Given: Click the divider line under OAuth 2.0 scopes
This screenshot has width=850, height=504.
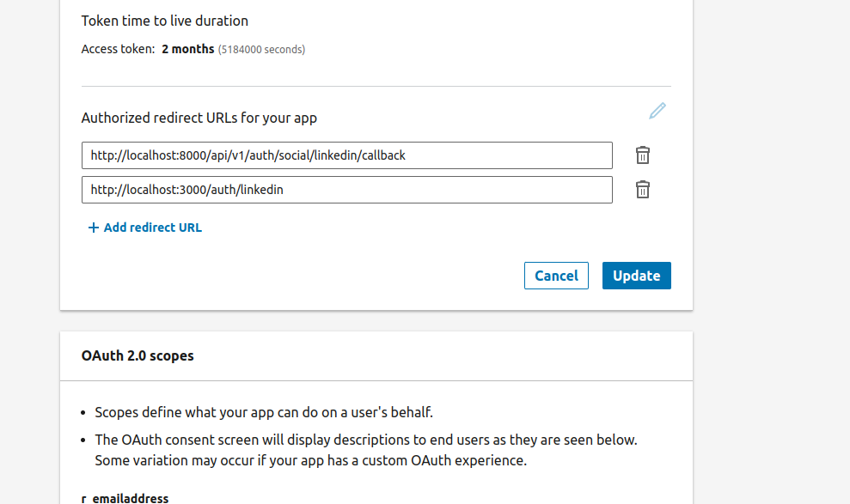Looking at the screenshot, I should [x=376, y=380].
